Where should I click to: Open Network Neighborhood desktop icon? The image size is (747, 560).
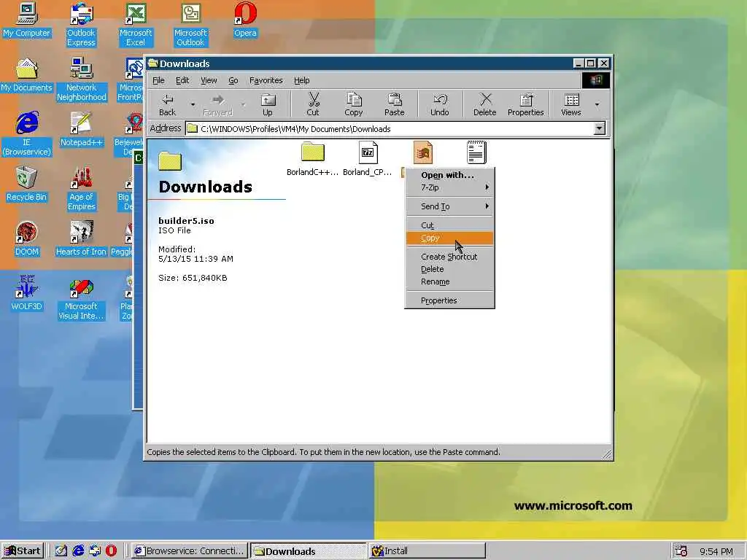(x=82, y=79)
